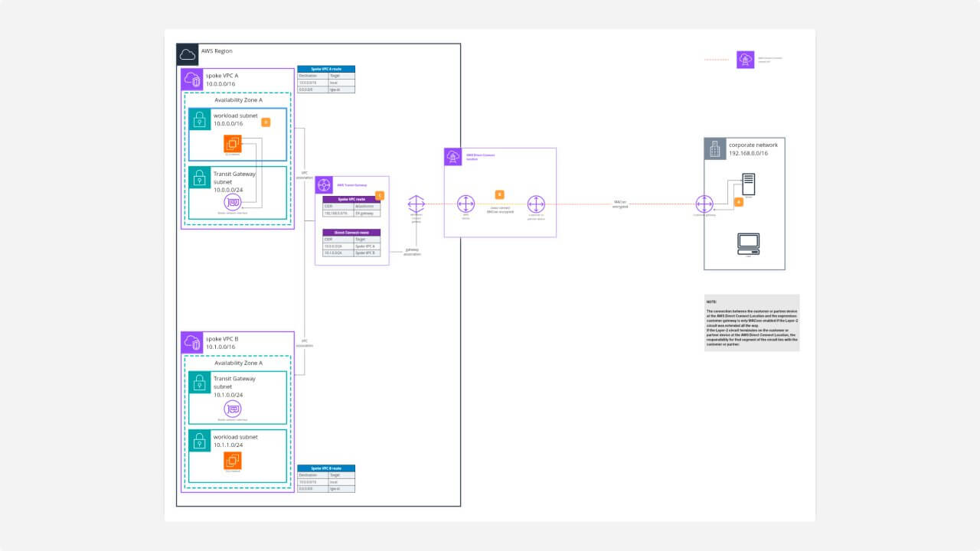Click orange step badge inside Direct Connect location
Image resolution: width=980 pixels, height=551 pixels.
(x=499, y=194)
